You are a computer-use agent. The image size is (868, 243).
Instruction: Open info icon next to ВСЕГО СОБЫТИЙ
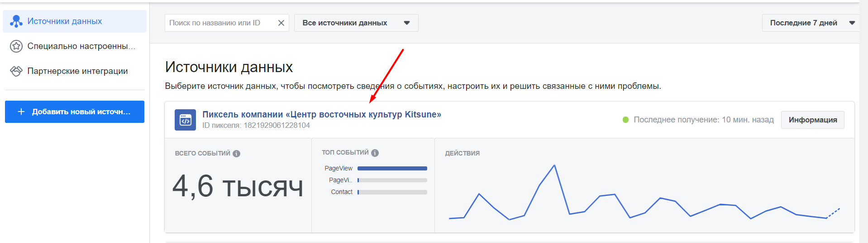tap(237, 154)
